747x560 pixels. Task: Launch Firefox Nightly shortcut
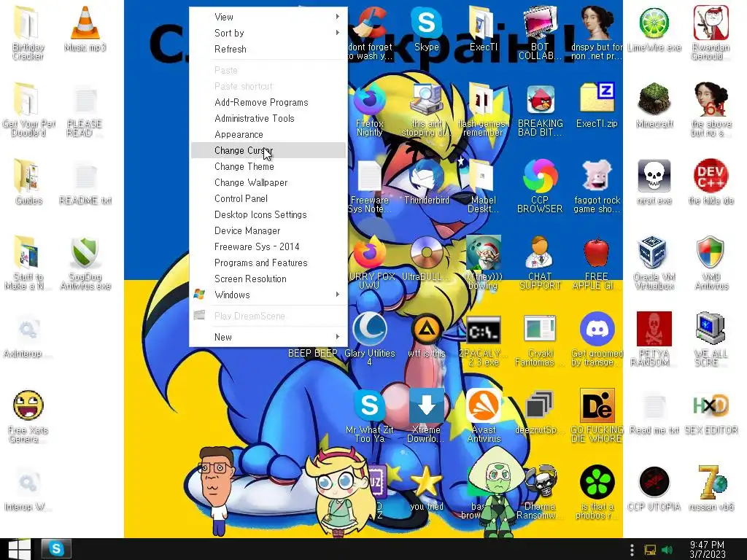369,99
